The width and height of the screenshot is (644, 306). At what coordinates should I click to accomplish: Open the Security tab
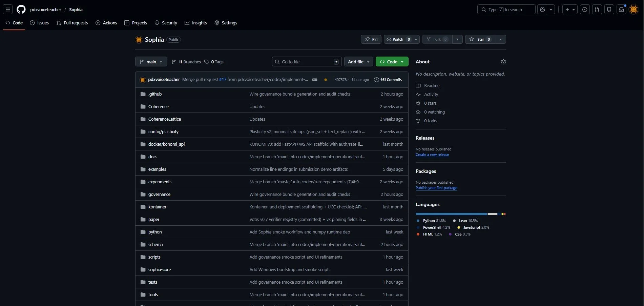[166, 23]
